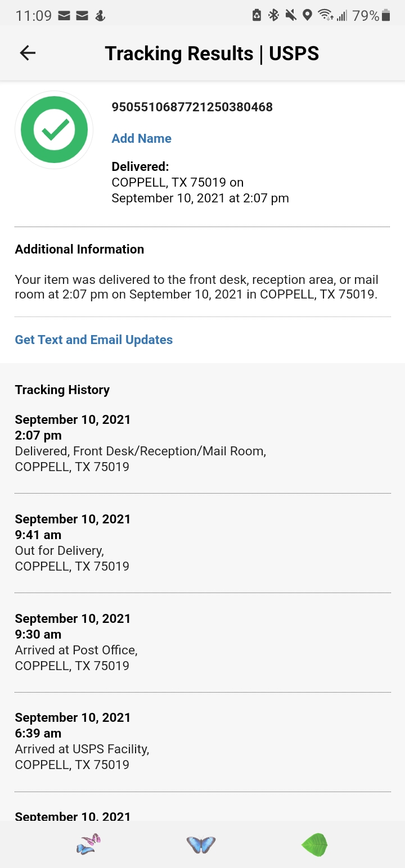The height and width of the screenshot is (868, 405).
Task: Click the Add Name link
Action: pyautogui.click(x=141, y=138)
